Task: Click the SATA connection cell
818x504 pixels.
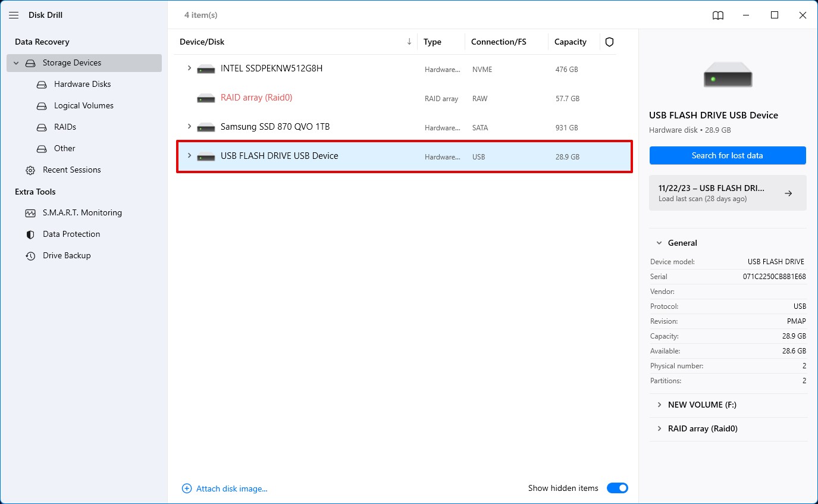Action: 481,128
